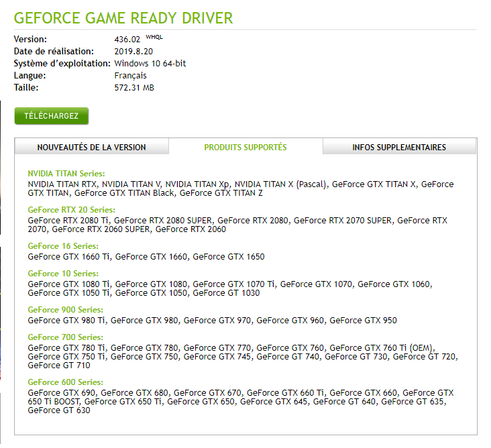The width and height of the screenshot is (491, 448).
Task: Click the green TÉLÉCHARGEZ download button
Action: [x=52, y=116]
